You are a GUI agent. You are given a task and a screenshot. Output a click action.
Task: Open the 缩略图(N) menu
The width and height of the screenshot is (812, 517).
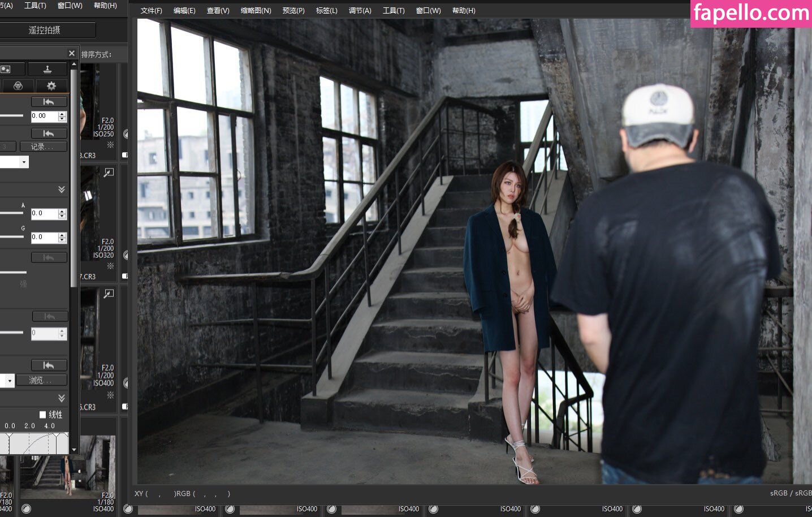(x=256, y=11)
